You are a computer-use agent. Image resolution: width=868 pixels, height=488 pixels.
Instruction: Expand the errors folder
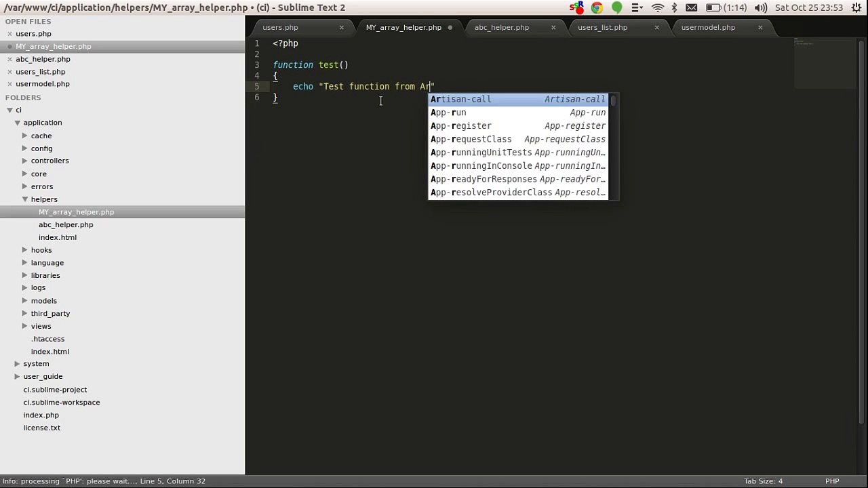pos(25,186)
